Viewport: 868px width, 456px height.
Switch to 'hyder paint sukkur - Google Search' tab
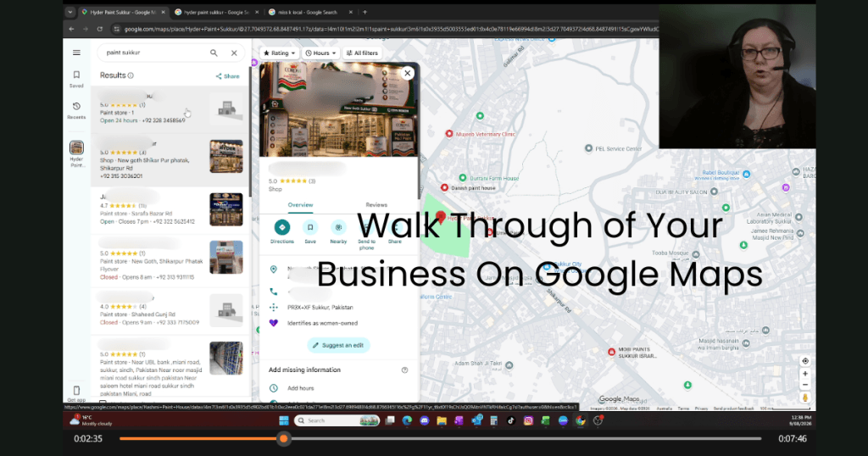click(216, 12)
